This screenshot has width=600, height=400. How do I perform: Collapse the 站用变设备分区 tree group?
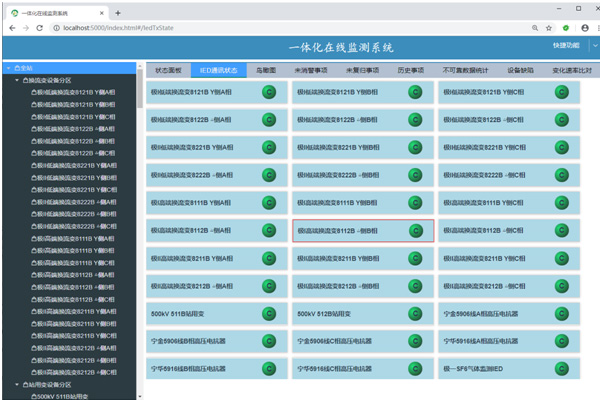(17, 383)
